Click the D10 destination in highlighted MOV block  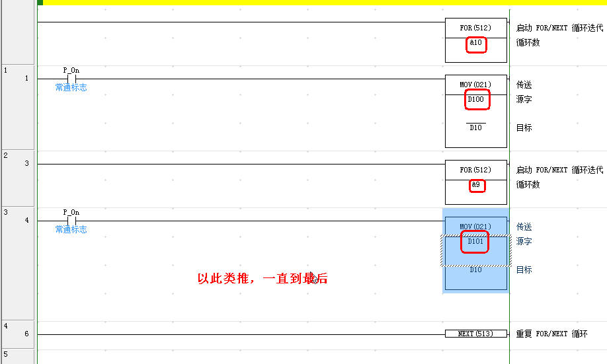click(475, 270)
